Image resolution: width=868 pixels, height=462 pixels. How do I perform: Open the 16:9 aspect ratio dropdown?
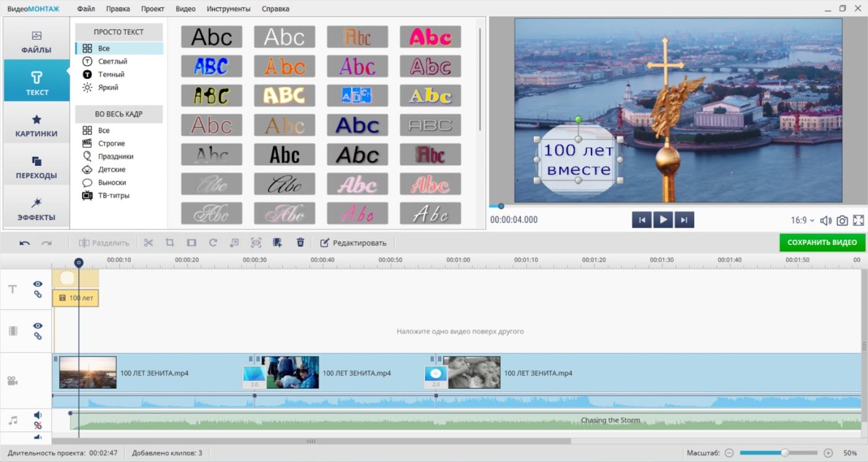click(x=802, y=220)
